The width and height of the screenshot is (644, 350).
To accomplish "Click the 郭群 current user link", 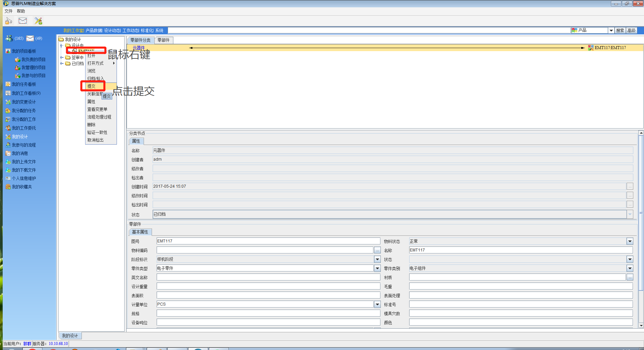I will tap(27, 343).
